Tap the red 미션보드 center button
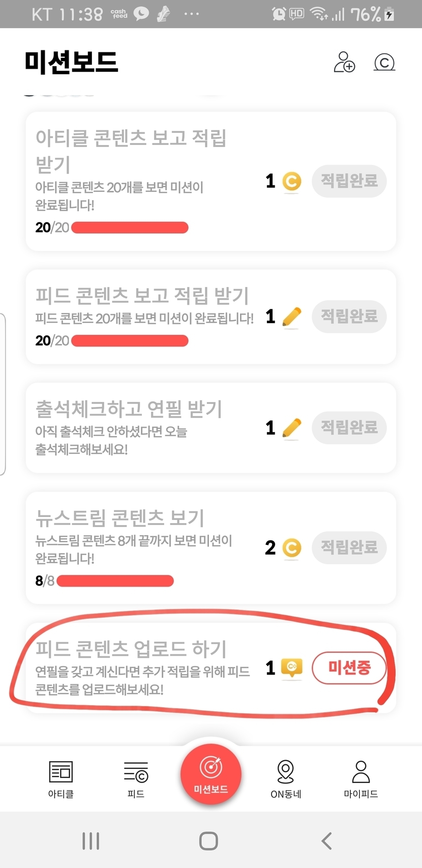The width and height of the screenshot is (422, 868). (210, 774)
